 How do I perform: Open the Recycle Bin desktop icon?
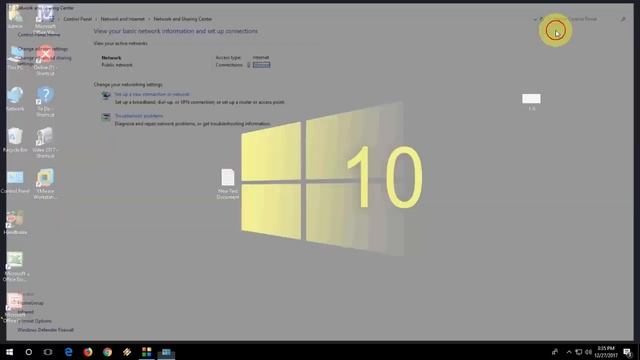coord(15,140)
